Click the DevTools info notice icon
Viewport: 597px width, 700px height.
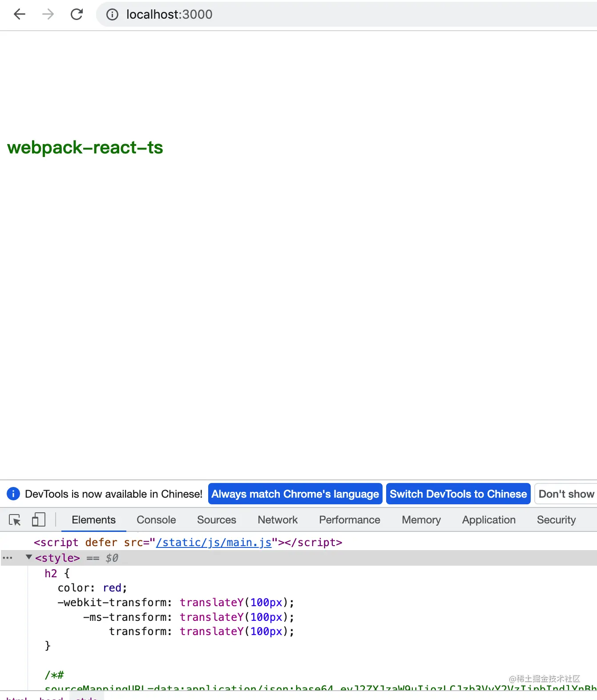click(13, 494)
